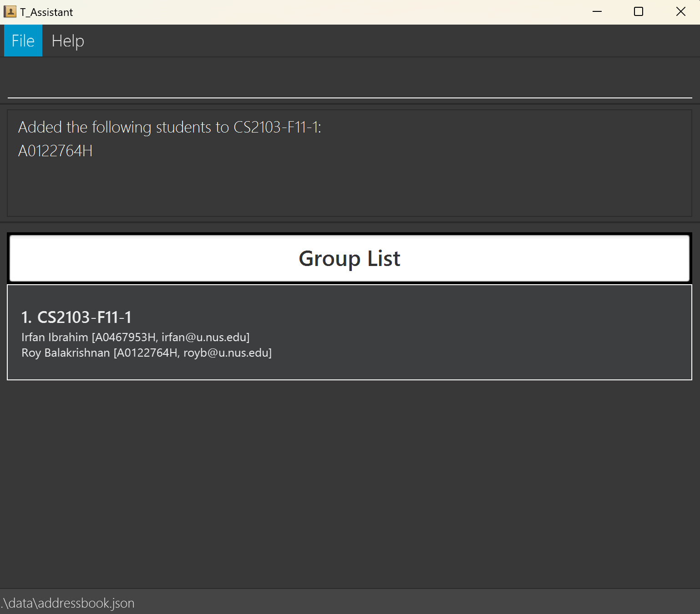Click the addressbook.json path in the status bar
This screenshot has width=700, height=614.
point(68,603)
